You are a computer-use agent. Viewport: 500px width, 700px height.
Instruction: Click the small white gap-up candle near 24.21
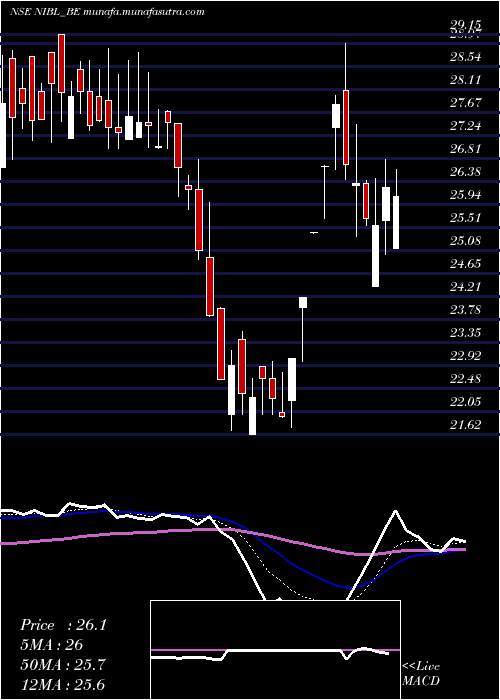303,302
